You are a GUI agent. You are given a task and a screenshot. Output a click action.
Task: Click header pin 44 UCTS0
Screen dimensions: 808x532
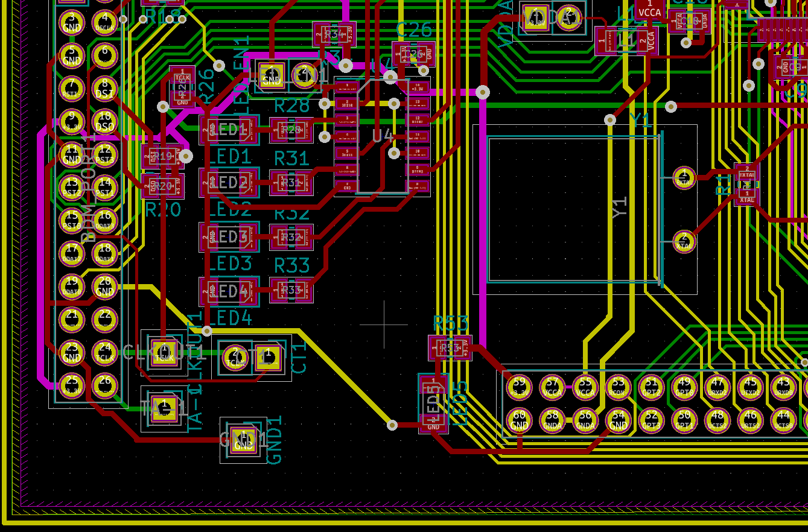[783, 420]
